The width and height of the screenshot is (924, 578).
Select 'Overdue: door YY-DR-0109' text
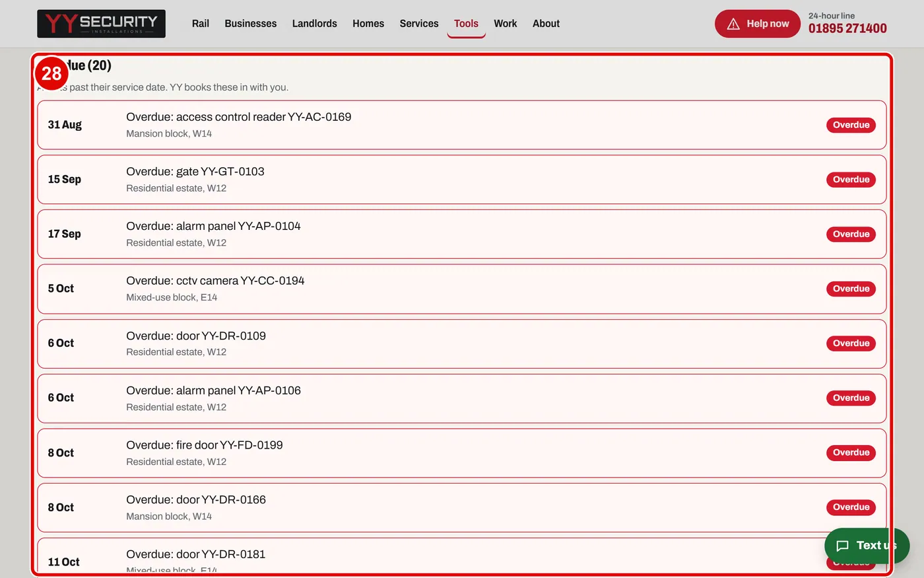tap(196, 336)
